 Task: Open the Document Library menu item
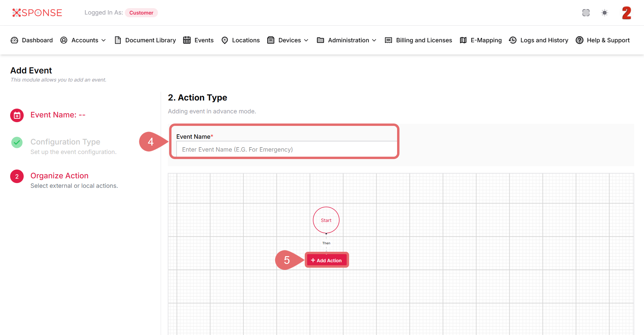150,40
